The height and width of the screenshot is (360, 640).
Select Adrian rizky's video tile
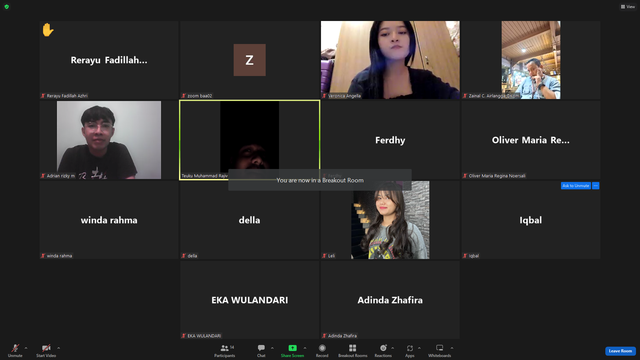point(109,140)
